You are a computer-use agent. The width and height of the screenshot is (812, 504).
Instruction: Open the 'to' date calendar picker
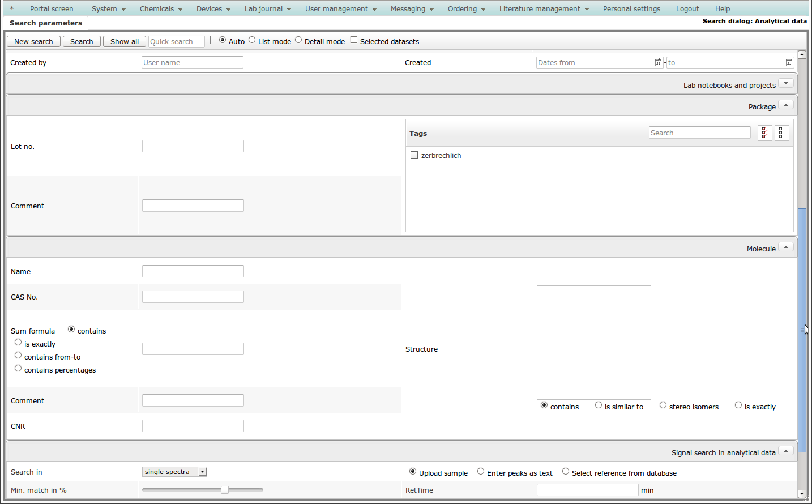[789, 63]
